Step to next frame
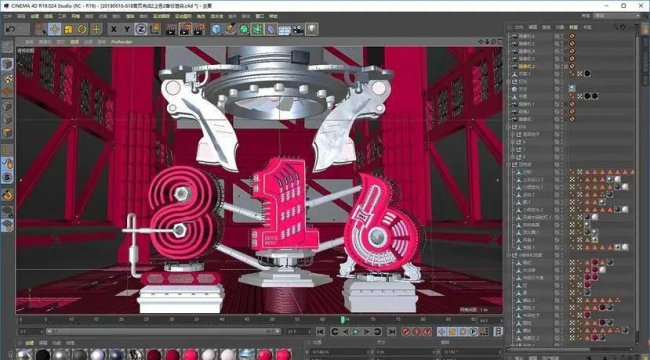Image resolution: width=650 pixels, height=360 pixels. coord(366,331)
